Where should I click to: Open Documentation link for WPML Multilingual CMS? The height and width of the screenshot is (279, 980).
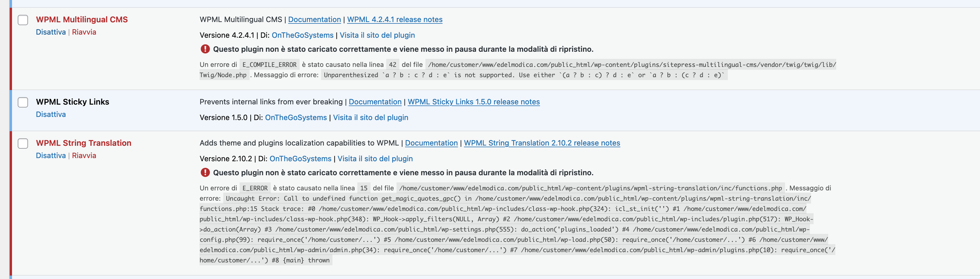(x=314, y=19)
